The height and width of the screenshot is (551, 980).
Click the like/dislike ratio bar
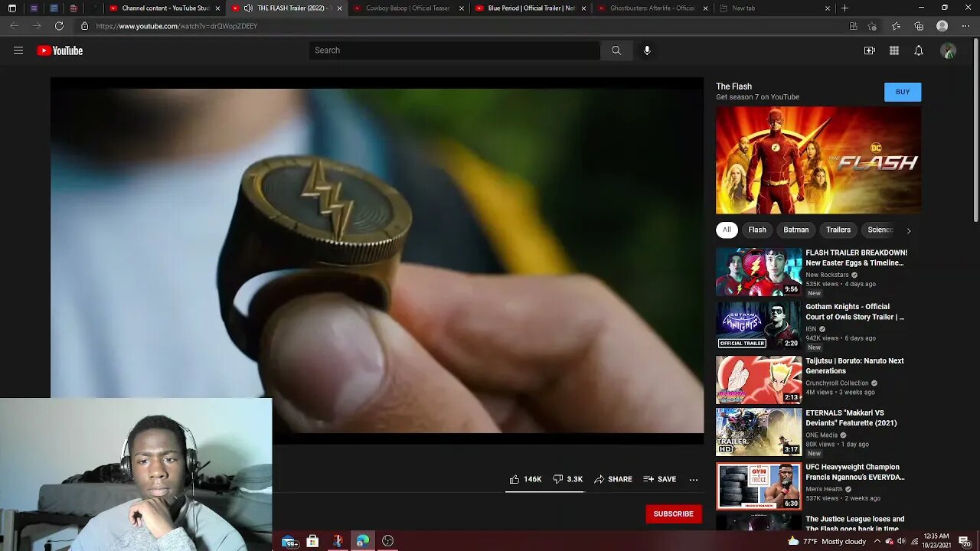(x=544, y=492)
